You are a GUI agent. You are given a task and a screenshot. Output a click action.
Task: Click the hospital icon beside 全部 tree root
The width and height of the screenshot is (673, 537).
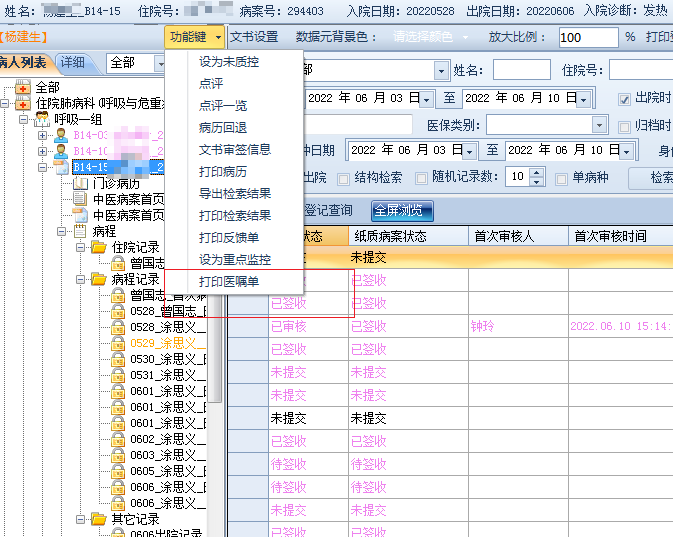click(x=23, y=88)
